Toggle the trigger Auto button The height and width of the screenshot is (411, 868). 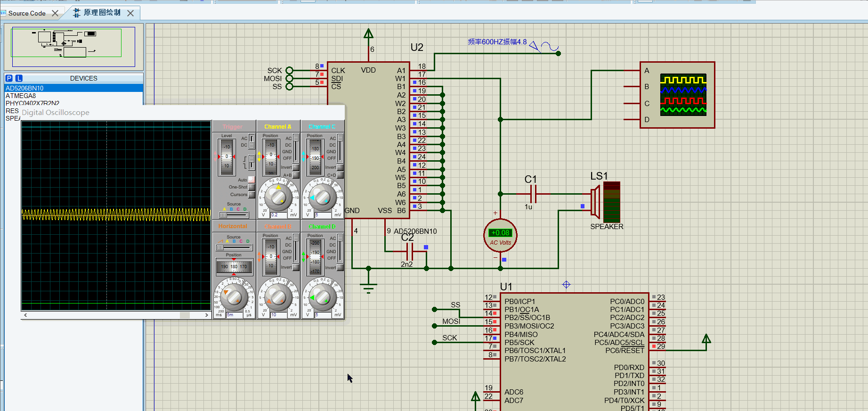coord(251,180)
